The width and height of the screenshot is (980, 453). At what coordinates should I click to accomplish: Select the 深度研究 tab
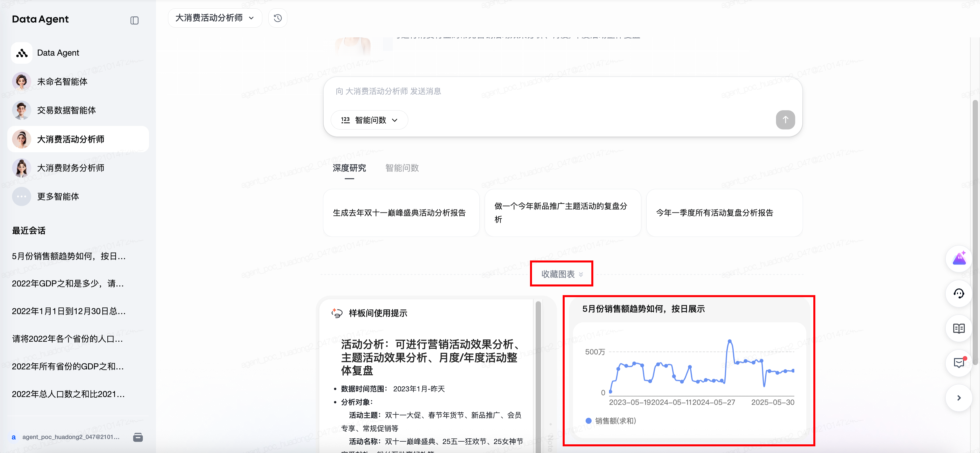(x=349, y=168)
